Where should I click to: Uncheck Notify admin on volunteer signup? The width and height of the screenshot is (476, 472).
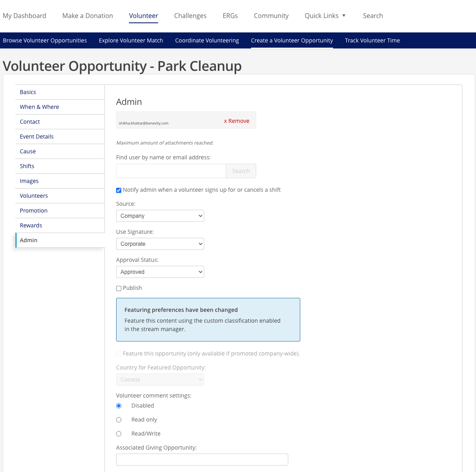(118, 190)
